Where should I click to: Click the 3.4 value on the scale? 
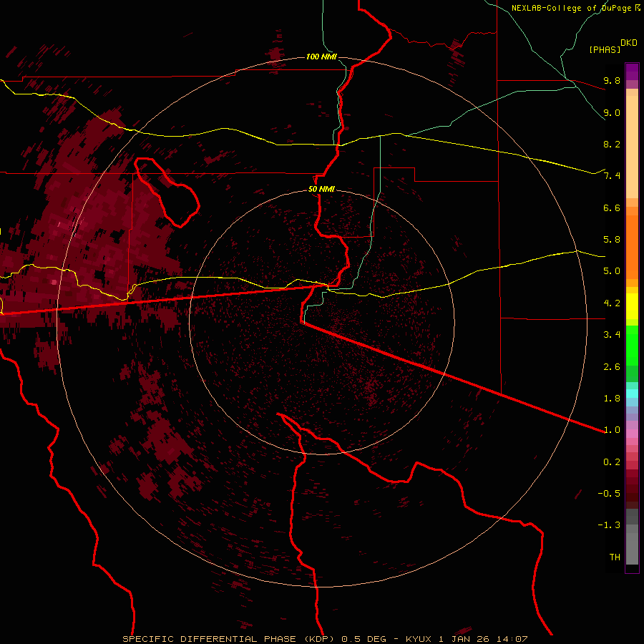[612, 335]
